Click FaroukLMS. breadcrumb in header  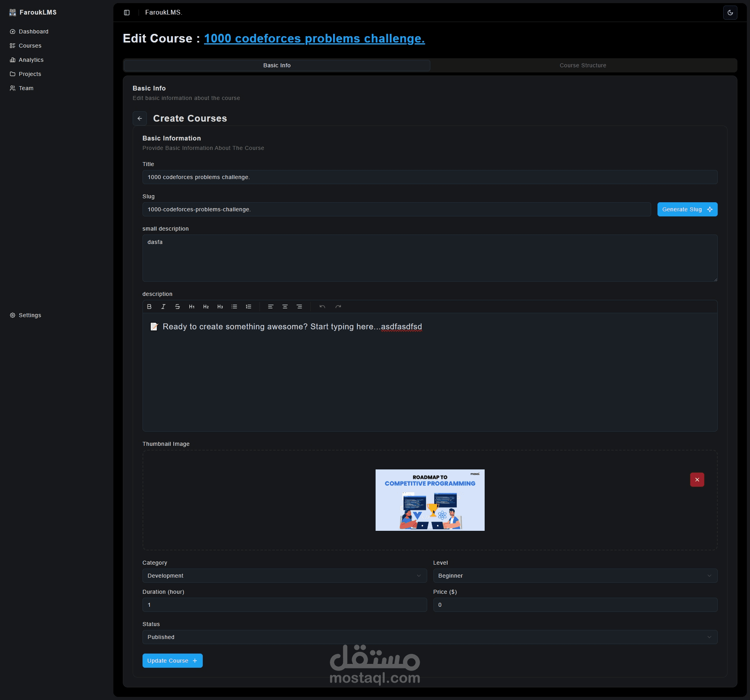[x=164, y=13]
